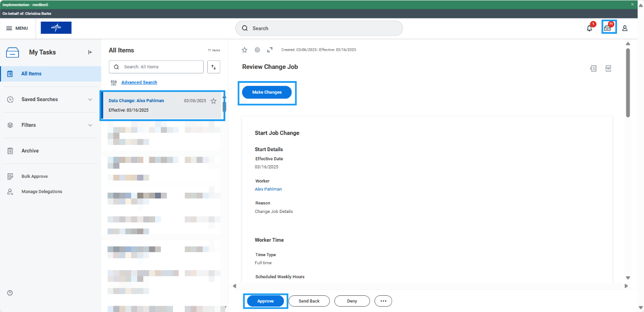Screen dimensions: 644x312
Task: Open My Tasks inbox icon in header
Action: point(608,28)
